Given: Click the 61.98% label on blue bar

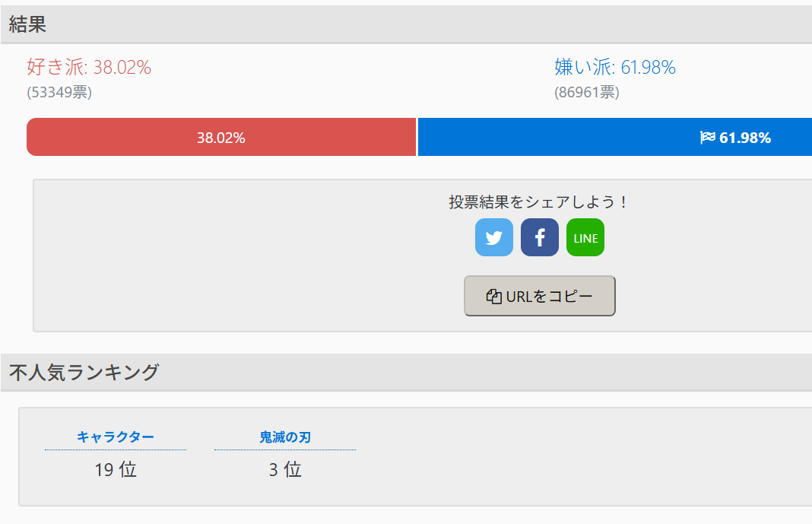Looking at the screenshot, I should click(x=744, y=138).
